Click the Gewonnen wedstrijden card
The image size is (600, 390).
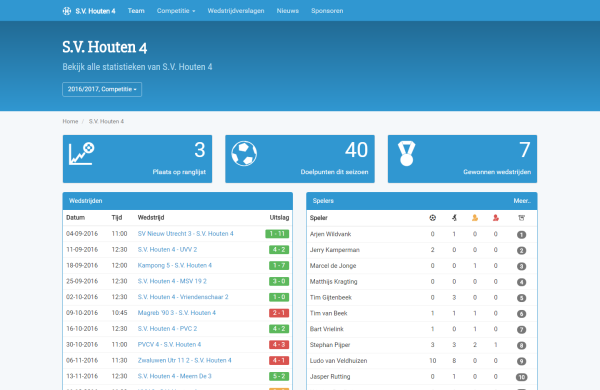point(462,159)
